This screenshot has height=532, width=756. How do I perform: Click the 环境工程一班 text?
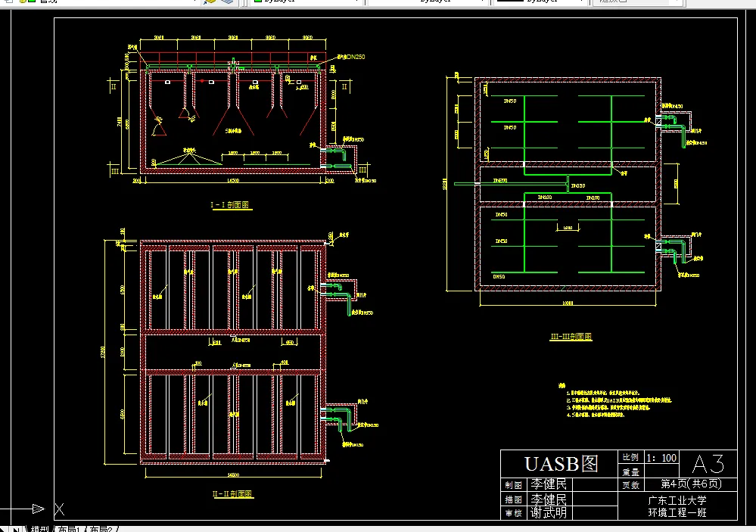pos(677,513)
